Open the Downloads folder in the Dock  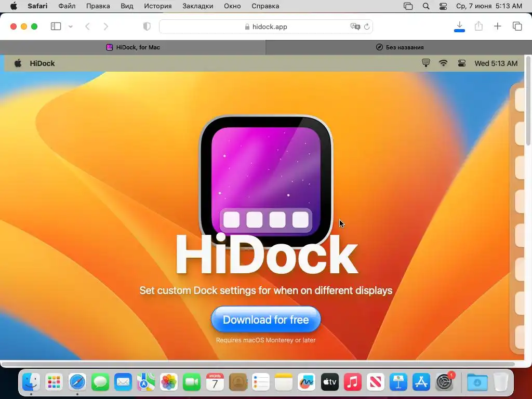(477, 382)
